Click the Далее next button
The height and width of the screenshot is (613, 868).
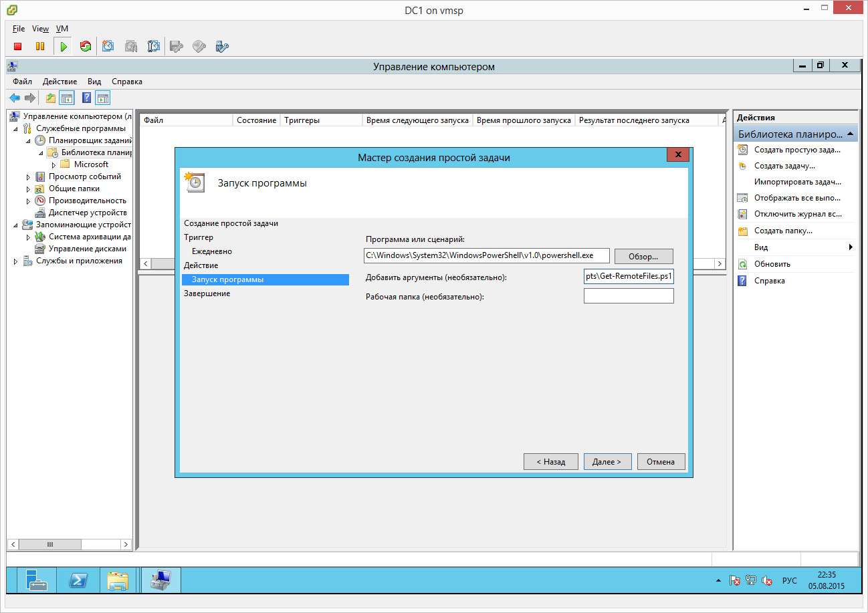point(607,461)
